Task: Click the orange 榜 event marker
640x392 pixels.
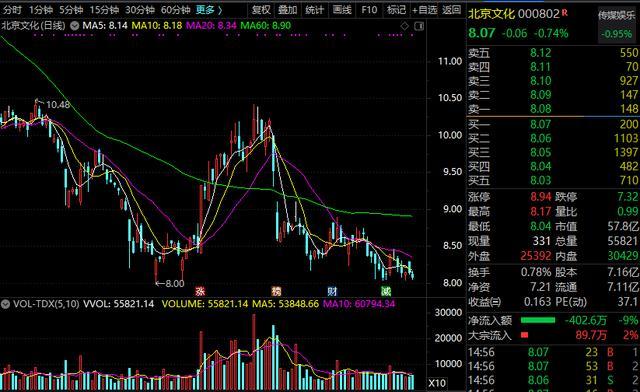Action: pos(276,291)
